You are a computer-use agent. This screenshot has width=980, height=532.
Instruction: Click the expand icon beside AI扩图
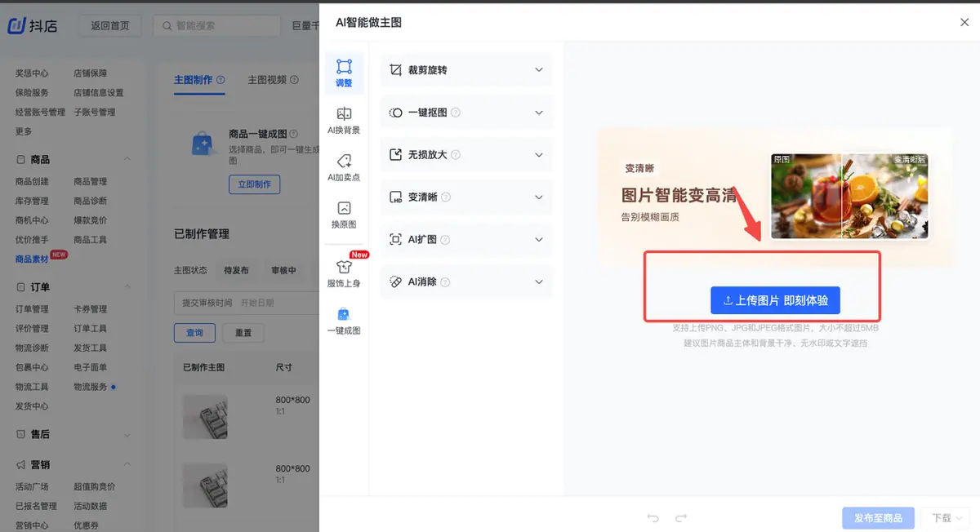[396, 240]
